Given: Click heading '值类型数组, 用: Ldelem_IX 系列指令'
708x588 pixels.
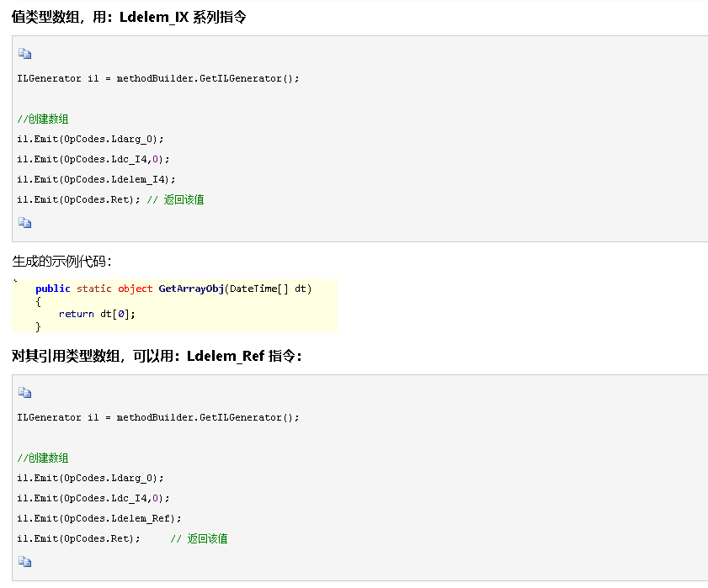Looking at the screenshot, I should 129,17.
